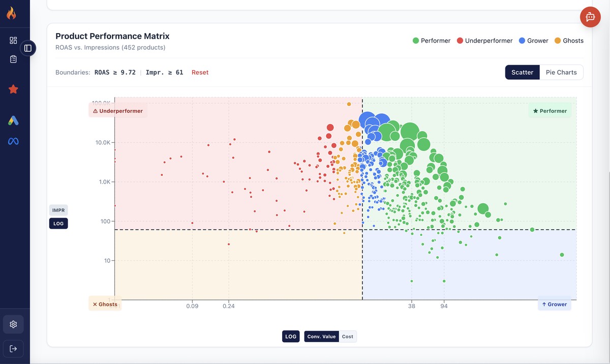Select the Google Ads integration icon
This screenshot has height=364, width=610.
tap(13, 120)
